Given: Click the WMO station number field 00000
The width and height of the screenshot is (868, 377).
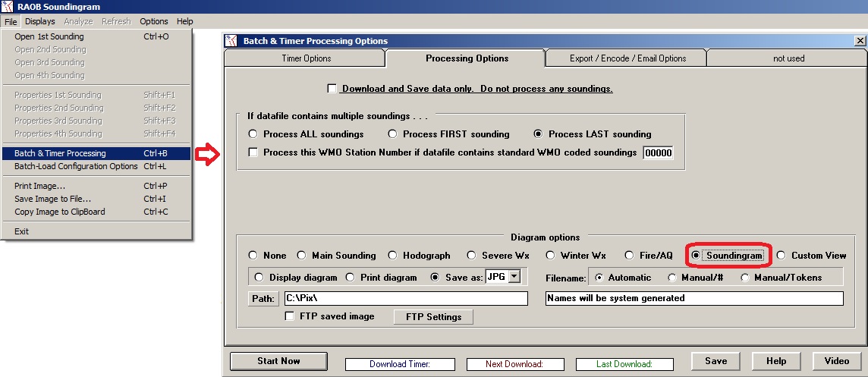Looking at the screenshot, I should (x=658, y=152).
